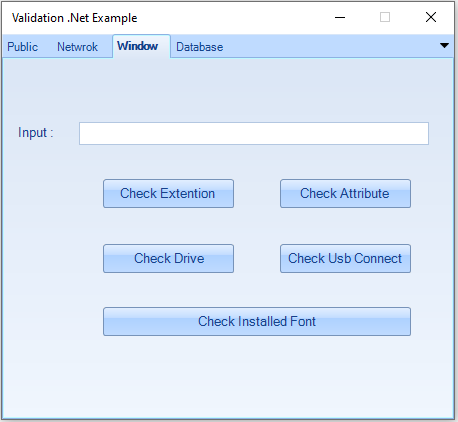Run the Check Attribute button
Image resolution: width=458 pixels, height=422 pixels.
click(x=345, y=194)
